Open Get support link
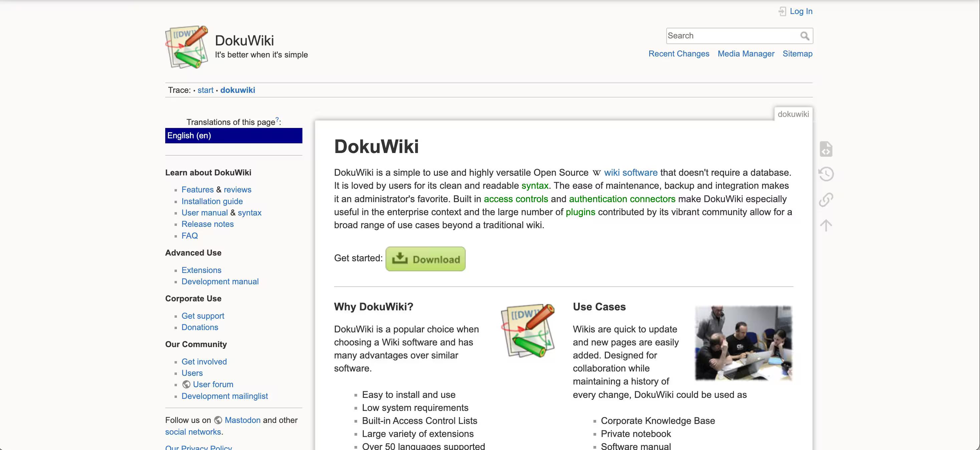Image resolution: width=980 pixels, height=450 pixels. 203,316
